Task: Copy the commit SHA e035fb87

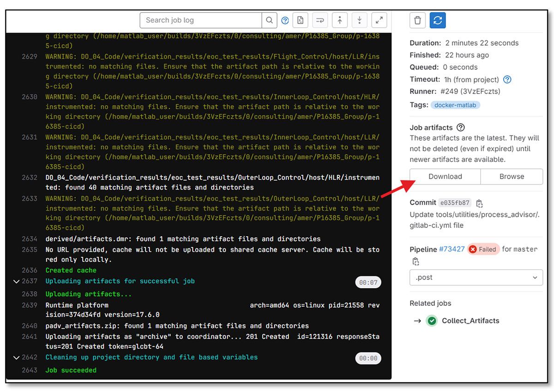Action: tap(479, 202)
